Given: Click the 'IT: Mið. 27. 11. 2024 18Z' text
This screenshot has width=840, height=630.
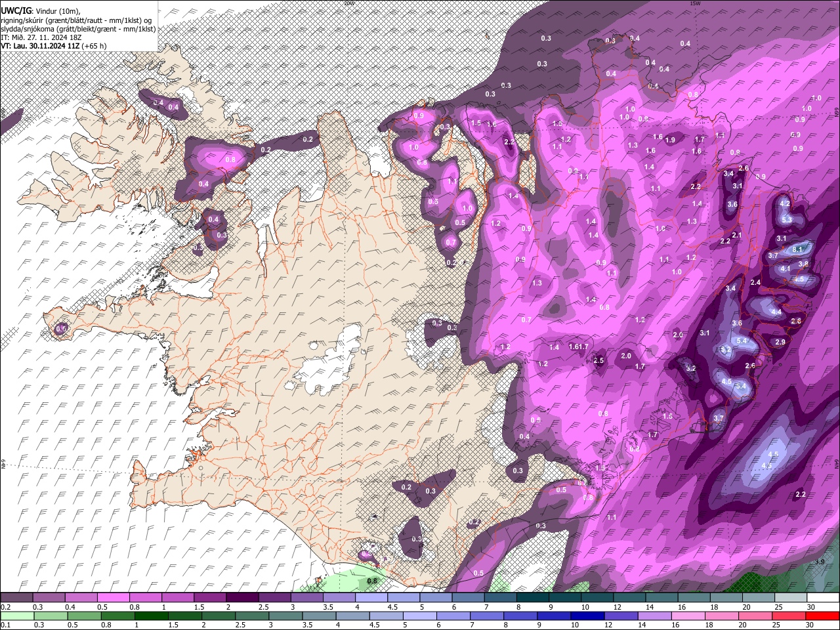Looking at the screenshot, I should (x=41, y=37).
